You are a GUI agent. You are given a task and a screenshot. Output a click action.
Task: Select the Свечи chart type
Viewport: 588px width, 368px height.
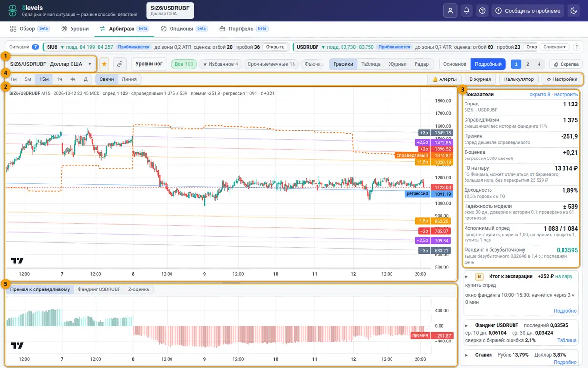[x=107, y=79]
